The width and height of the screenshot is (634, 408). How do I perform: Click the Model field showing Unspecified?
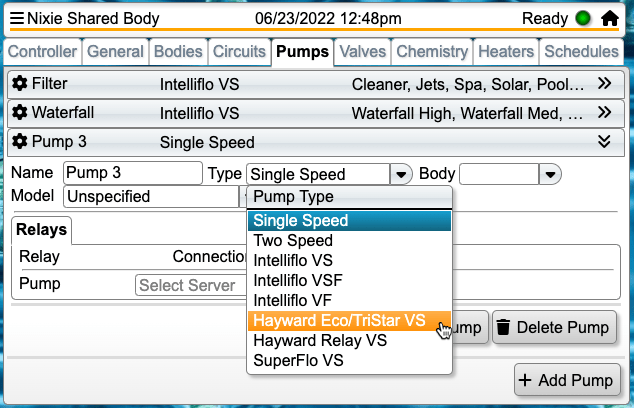(151, 197)
